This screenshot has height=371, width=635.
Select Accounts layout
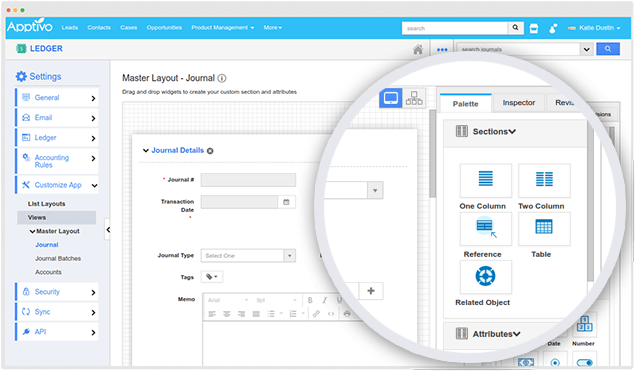[x=48, y=272]
